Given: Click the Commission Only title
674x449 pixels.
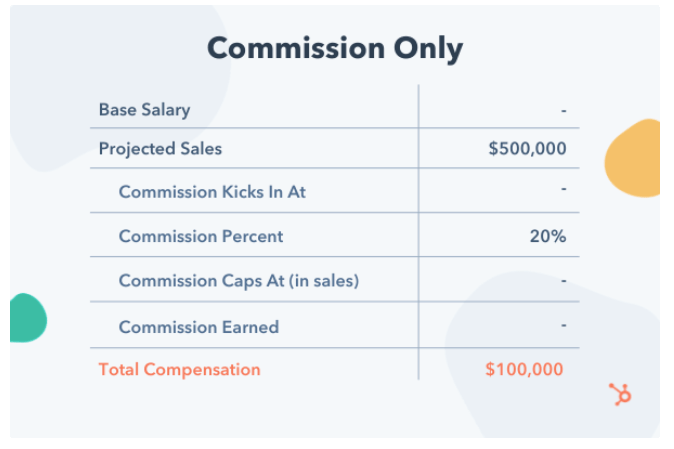Looking at the screenshot, I should pos(335,48).
